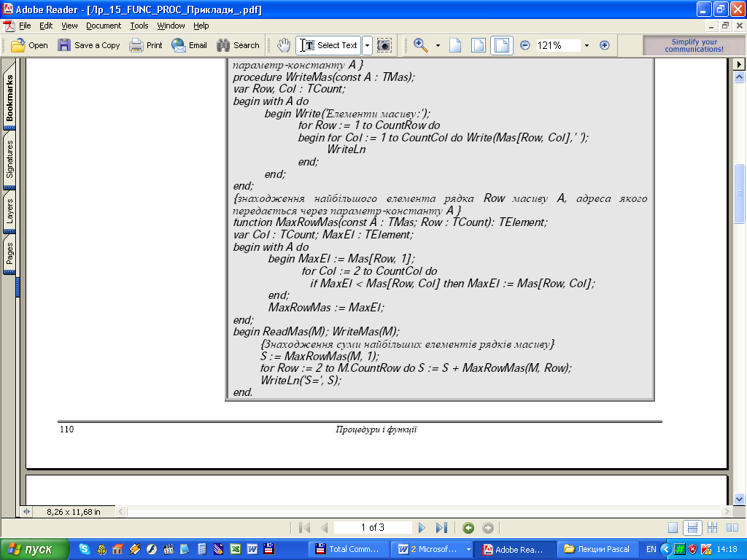This screenshot has width=747, height=560.
Task: Send the PDF via the Email button
Action: tap(189, 45)
